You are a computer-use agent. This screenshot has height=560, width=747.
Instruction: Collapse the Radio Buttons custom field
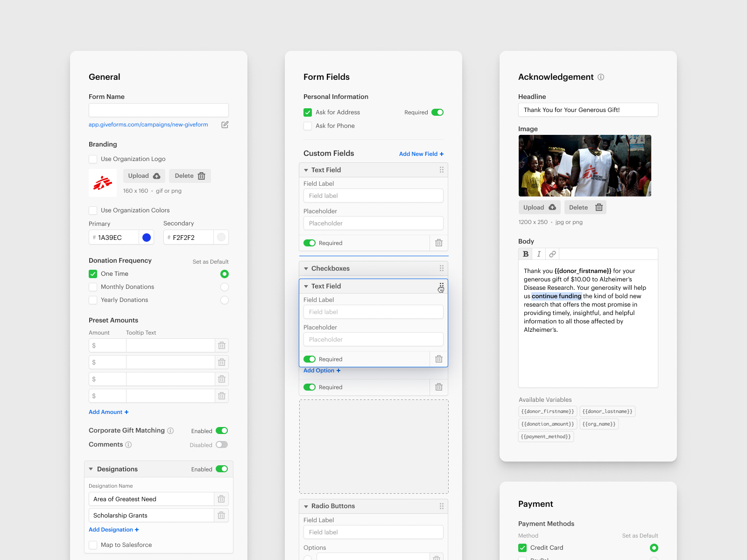click(x=306, y=506)
